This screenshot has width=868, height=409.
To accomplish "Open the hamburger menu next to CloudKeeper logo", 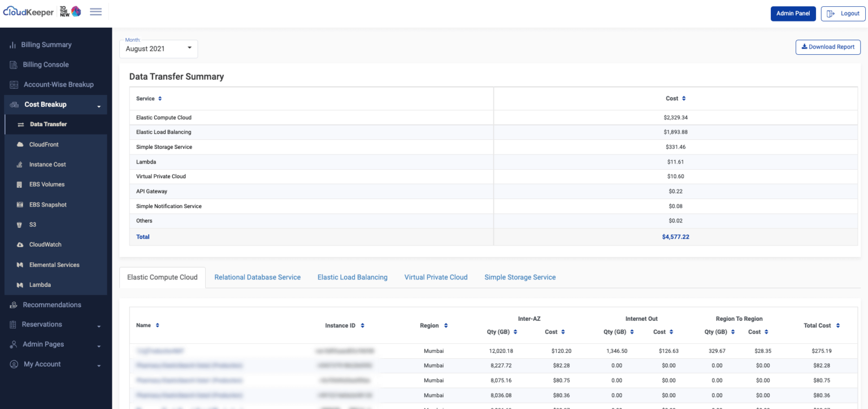I will coord(96,11).
